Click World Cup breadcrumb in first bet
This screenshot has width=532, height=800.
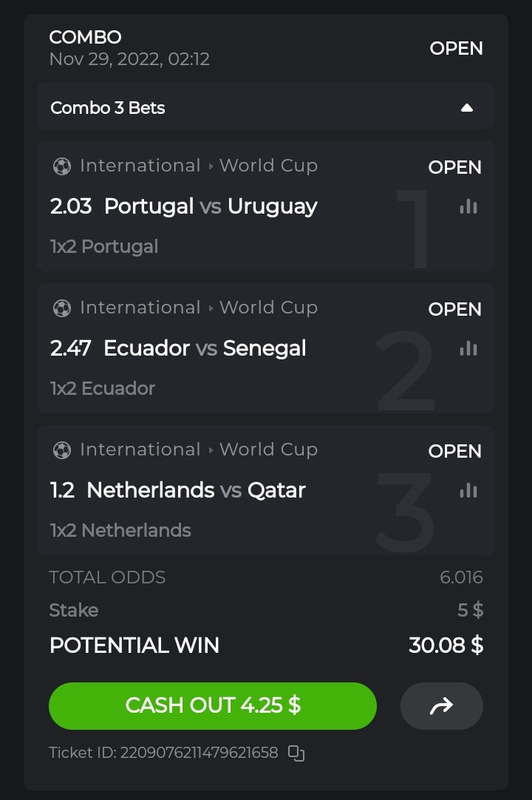(268, 166)
